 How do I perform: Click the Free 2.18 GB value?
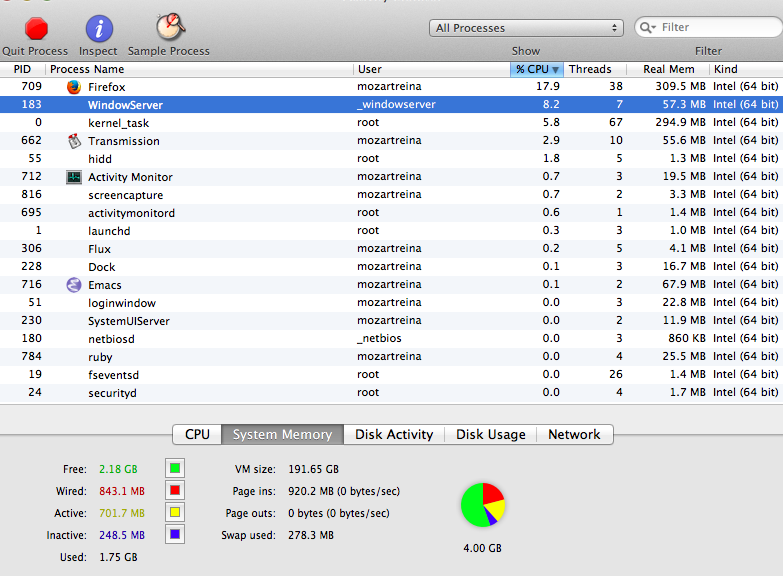coord(118,469)
